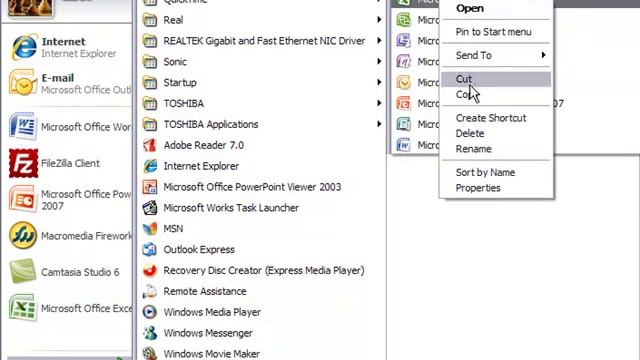Choose Rename in the context menu
Viewport: 640px width, 360px height.
pyautogui.click(x=496, y=149)
